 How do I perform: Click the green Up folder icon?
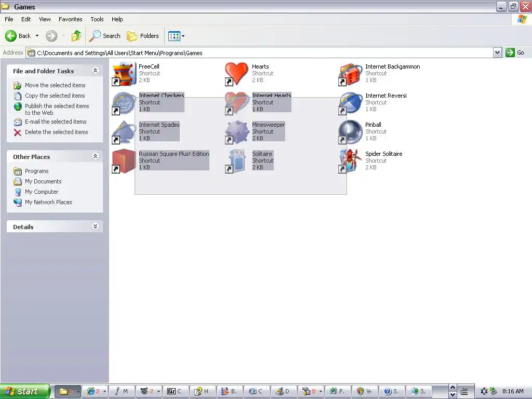(x=76, y=36)
